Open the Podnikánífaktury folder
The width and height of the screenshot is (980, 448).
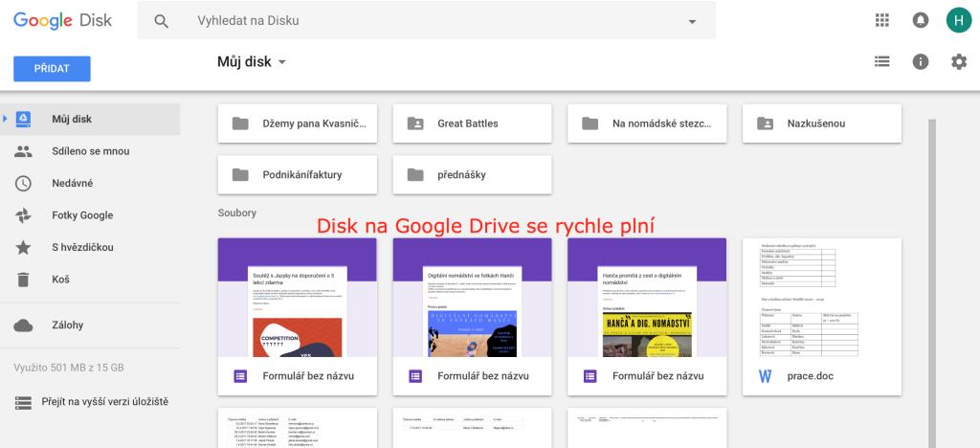pos(298,174)
